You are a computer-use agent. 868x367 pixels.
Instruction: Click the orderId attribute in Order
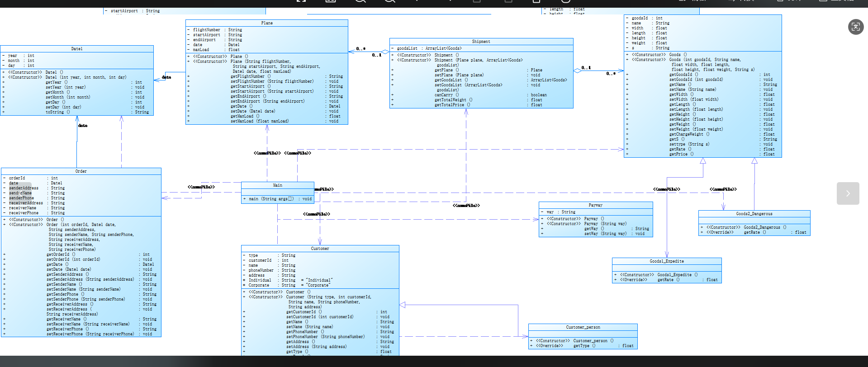tap(17, 178)
